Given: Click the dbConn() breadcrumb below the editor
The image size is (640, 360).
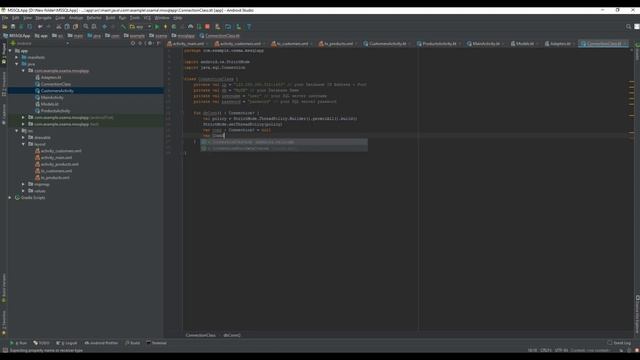Looking at the screenshot, I should (232, 335).
